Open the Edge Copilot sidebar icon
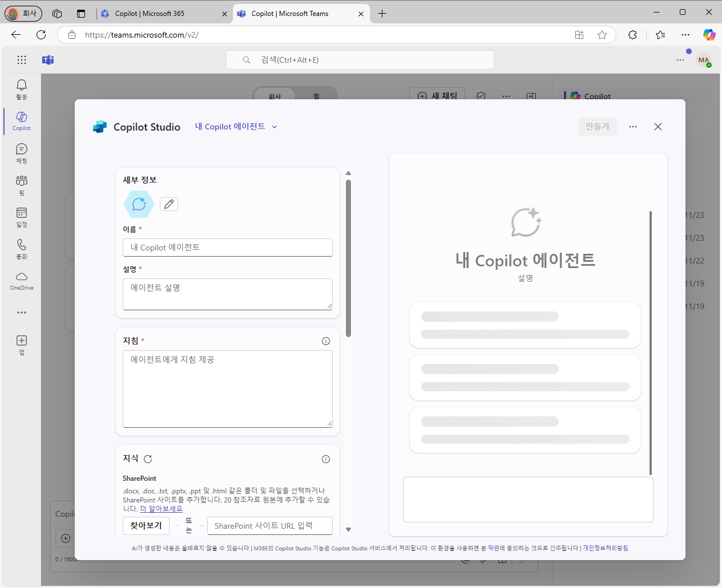Viewport: 722px width, 588px height. pos(709,35)
